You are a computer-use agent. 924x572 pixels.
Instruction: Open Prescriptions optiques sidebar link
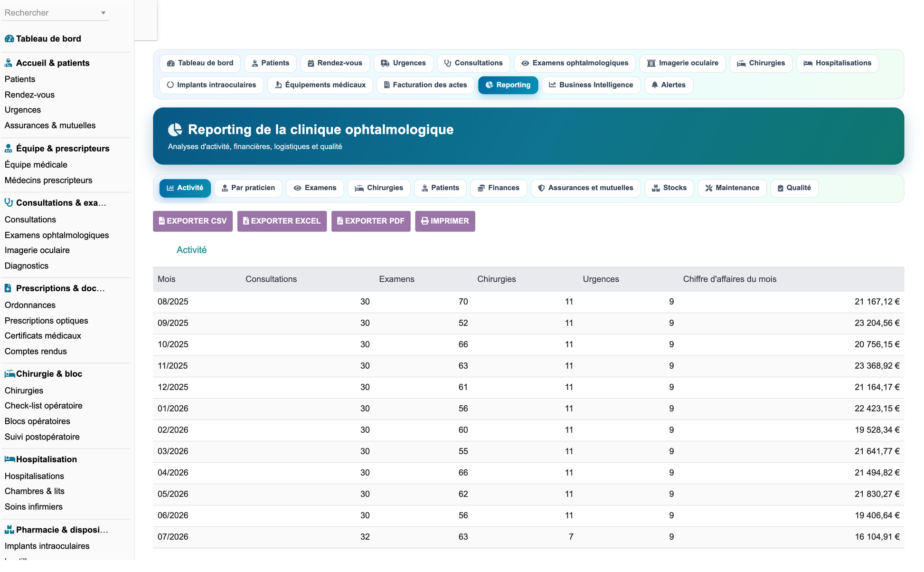click(x=47, y=321)
